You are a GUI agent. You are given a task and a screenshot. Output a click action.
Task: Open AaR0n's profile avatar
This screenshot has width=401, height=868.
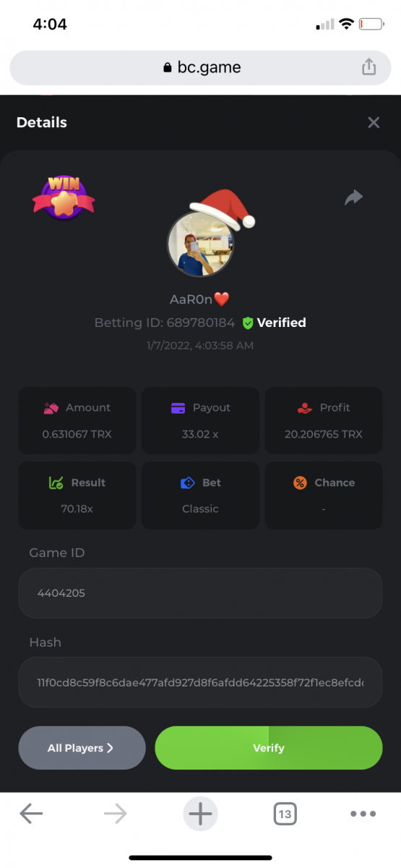point(201,245)
